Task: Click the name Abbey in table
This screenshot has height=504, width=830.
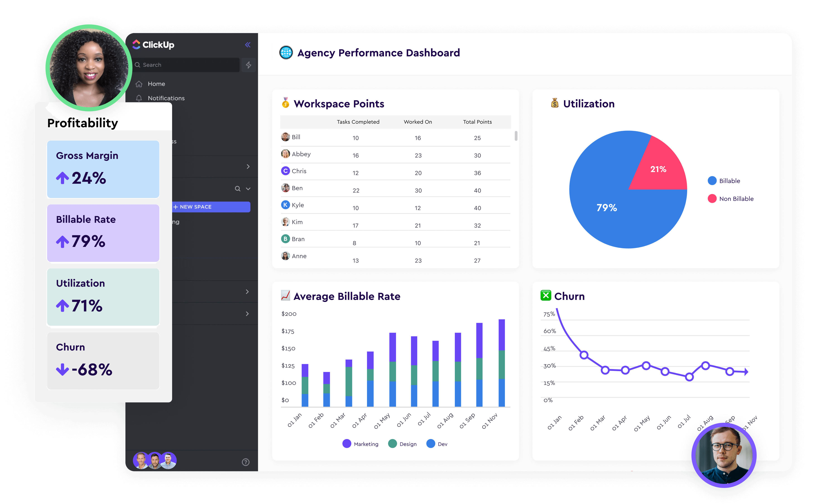Action: coord(301,154)
